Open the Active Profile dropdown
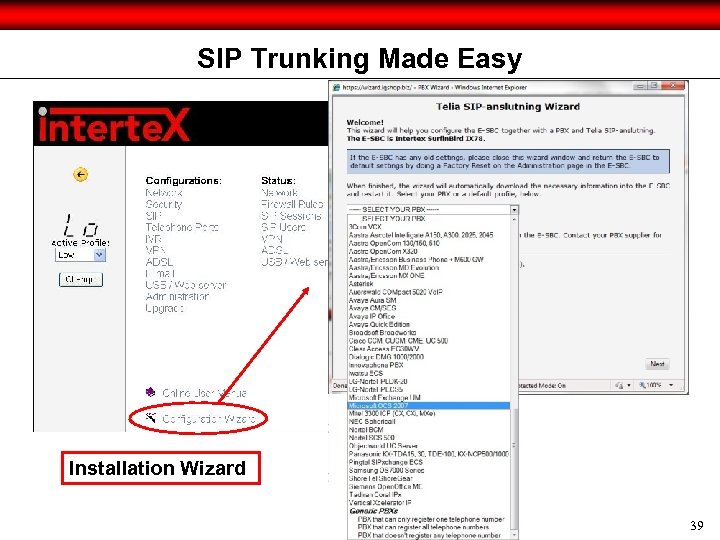This screenshot has width=720, height=540. (x=80, y=255)
